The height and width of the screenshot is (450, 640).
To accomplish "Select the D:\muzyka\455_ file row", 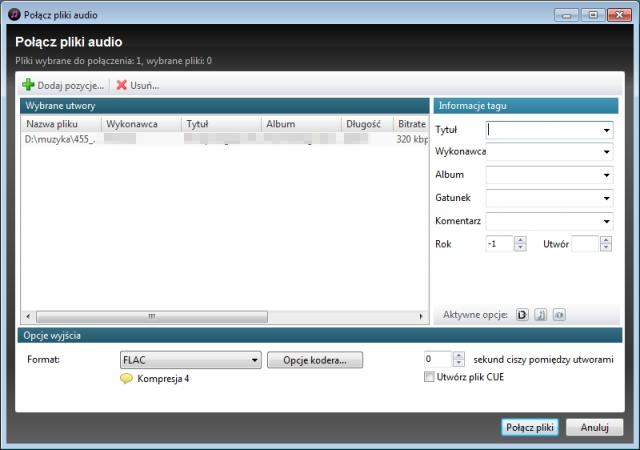I will tap(60, 140).
